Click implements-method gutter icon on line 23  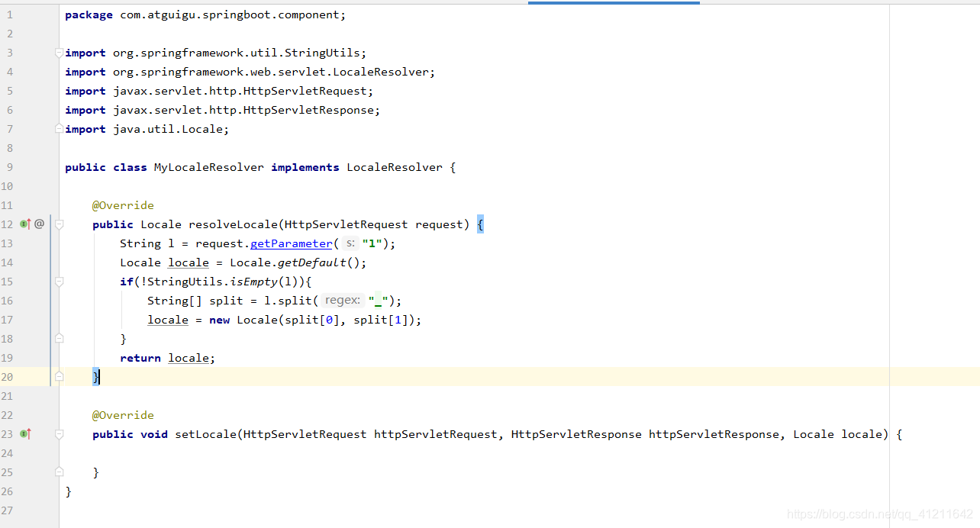[x=25, y=433]
